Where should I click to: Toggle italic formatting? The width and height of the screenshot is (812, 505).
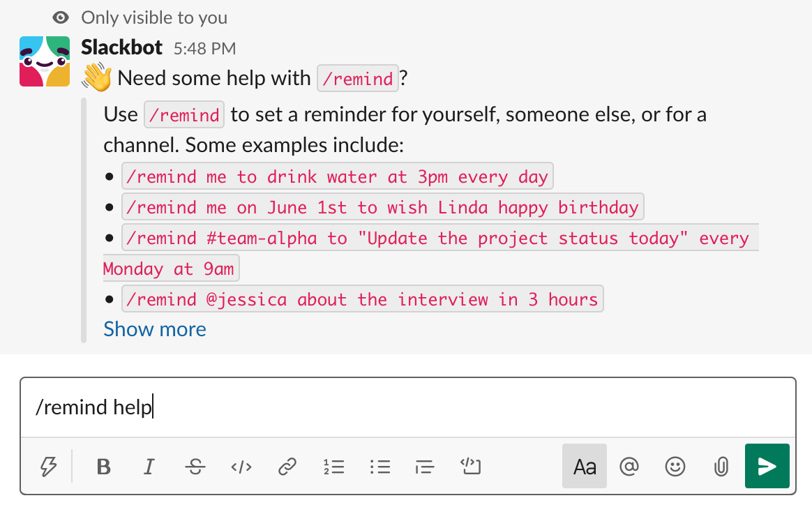click(149, 466)
